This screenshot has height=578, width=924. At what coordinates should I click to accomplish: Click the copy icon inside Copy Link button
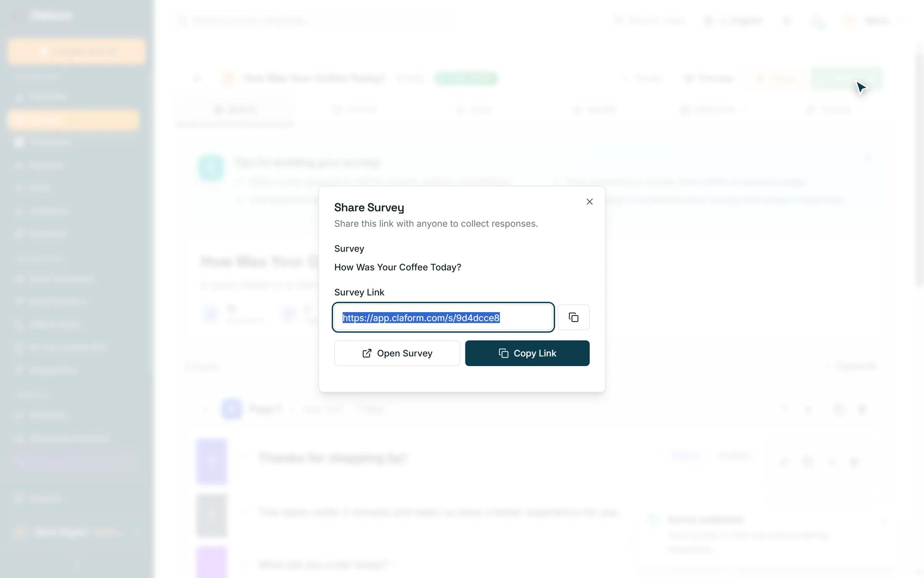pos(504,353)
